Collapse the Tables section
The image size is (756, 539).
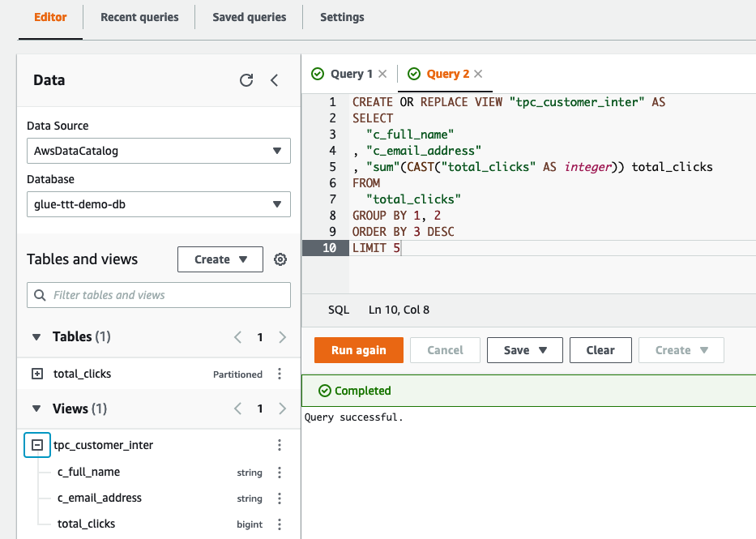click(x=36, y=337)
